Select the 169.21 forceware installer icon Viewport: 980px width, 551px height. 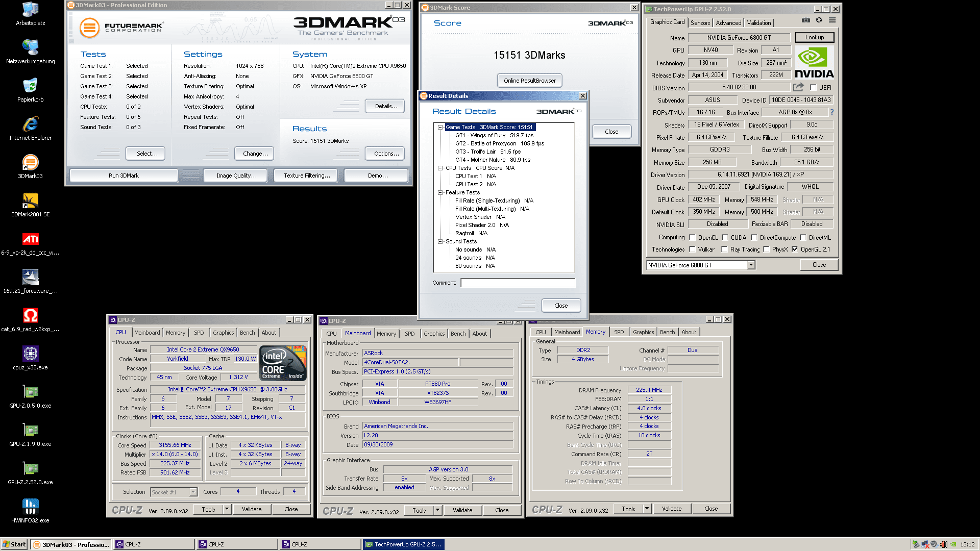[31, 282]
